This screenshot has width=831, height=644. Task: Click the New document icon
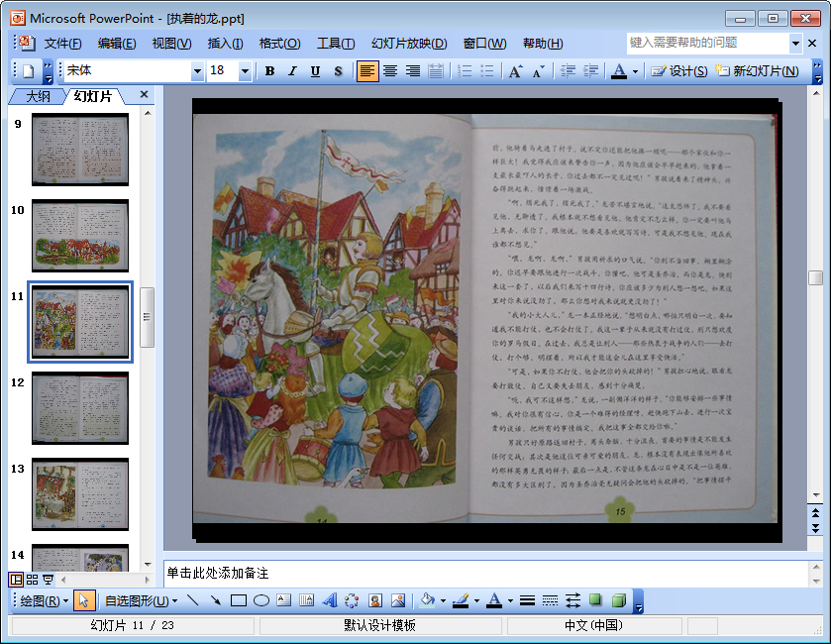click(x=28, y=71)
